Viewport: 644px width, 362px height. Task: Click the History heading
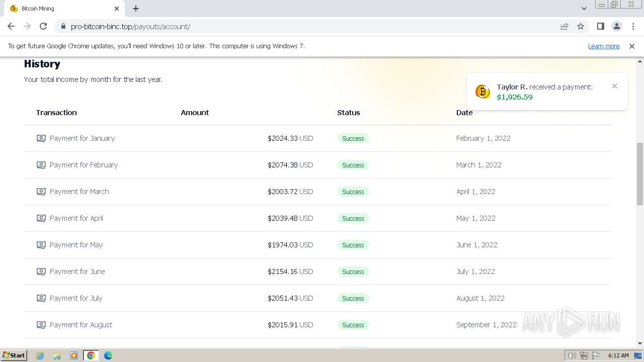(42, 64)
